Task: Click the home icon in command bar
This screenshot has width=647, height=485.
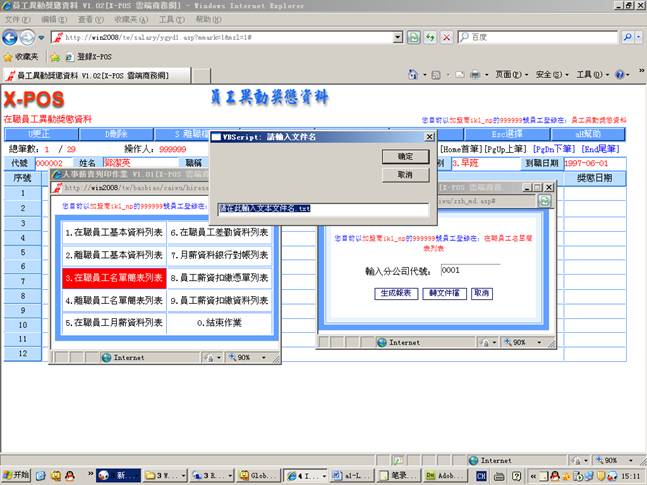Action: (x=413, y=75)
